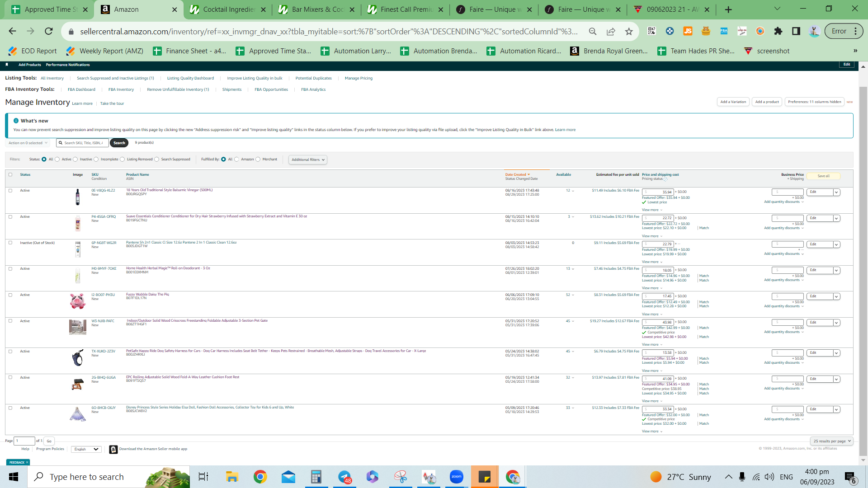Choose the Search Suppressed radio filter
The width and height of the screenshot is (868, 488).
click(157, 160)
